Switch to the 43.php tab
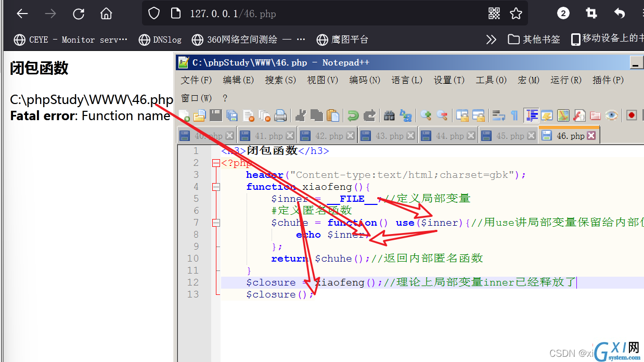Screen dimensions: 644x362 click(387, 136)
